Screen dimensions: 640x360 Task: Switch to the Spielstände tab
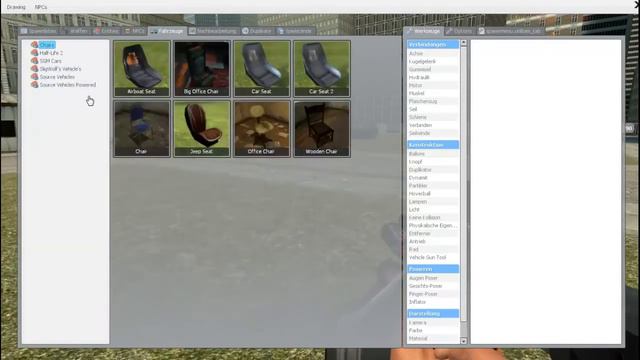(x=295, y=31)
